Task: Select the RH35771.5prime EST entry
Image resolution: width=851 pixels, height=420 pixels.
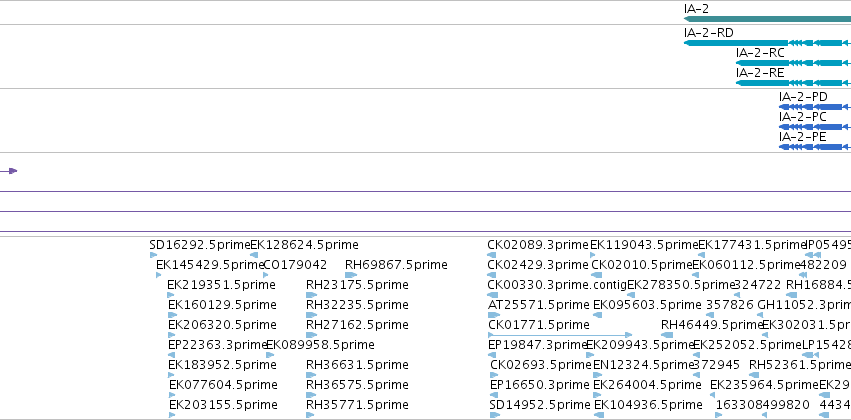Action: click(x=357, y=405)
